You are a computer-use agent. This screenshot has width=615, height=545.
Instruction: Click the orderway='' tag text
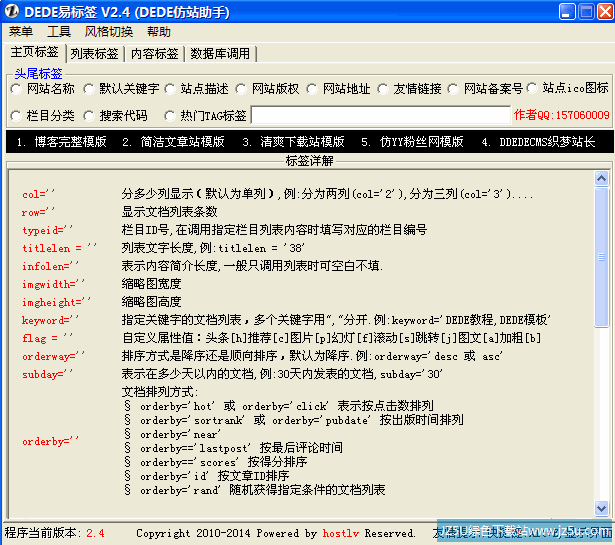53,356
